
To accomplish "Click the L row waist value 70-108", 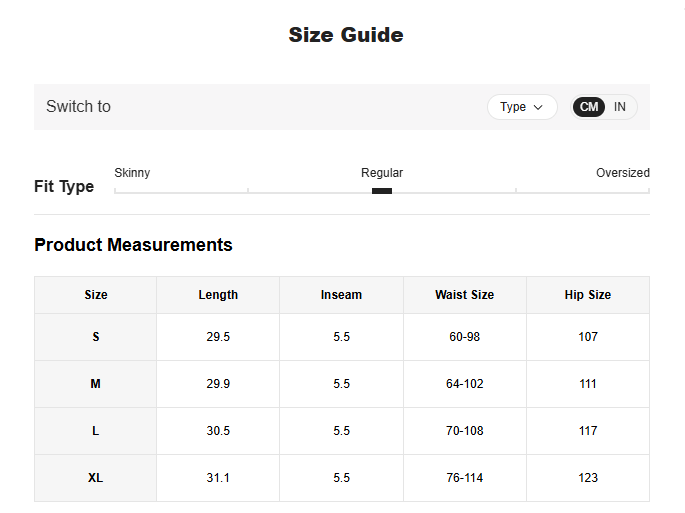I will tap(464, 431).
